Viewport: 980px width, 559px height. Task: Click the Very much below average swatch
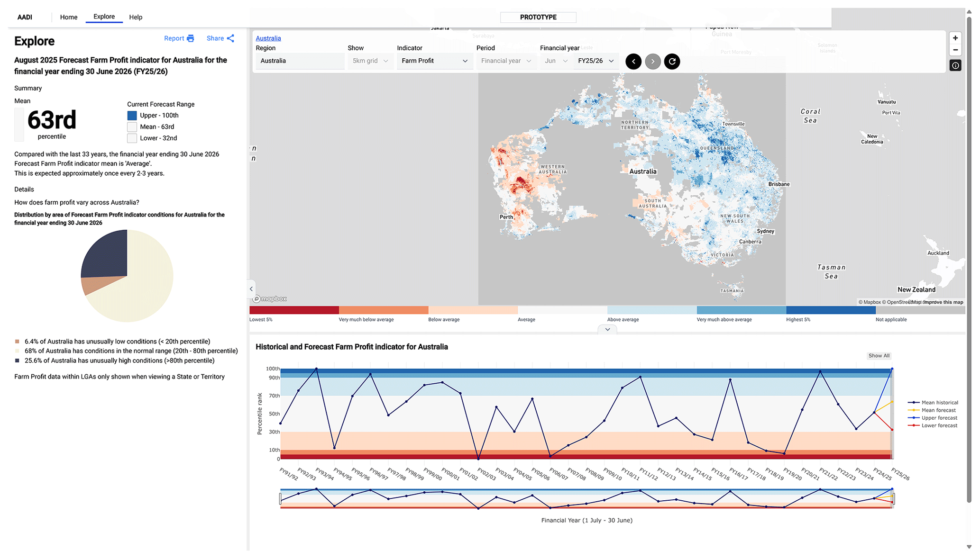click(384, 310)
